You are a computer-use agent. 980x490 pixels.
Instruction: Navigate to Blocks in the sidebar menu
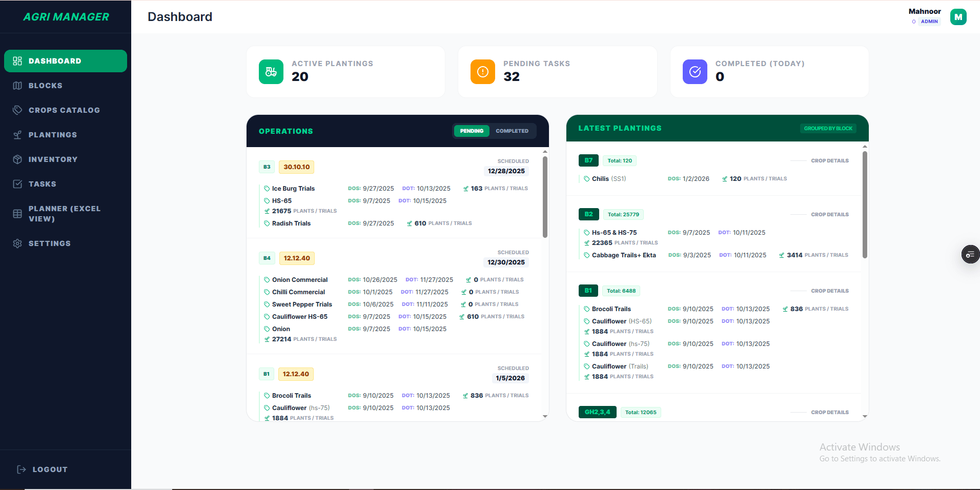point(17,85)
